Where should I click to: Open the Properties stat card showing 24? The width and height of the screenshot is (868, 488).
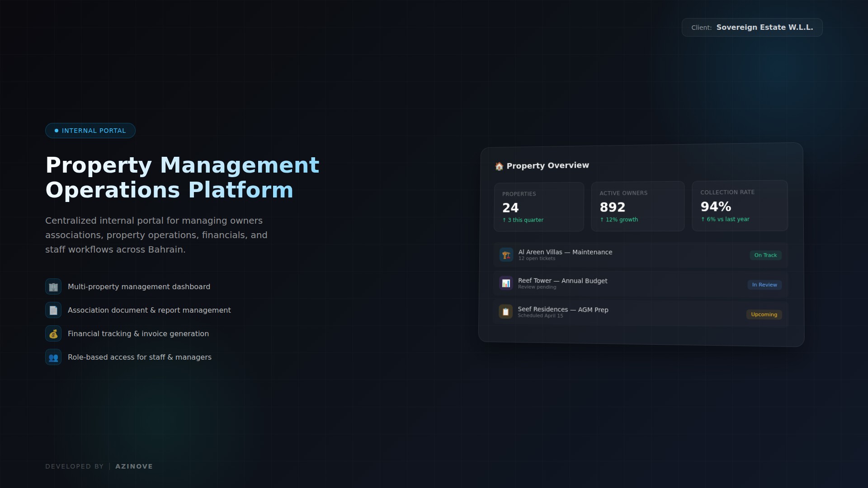click(539, 207)
